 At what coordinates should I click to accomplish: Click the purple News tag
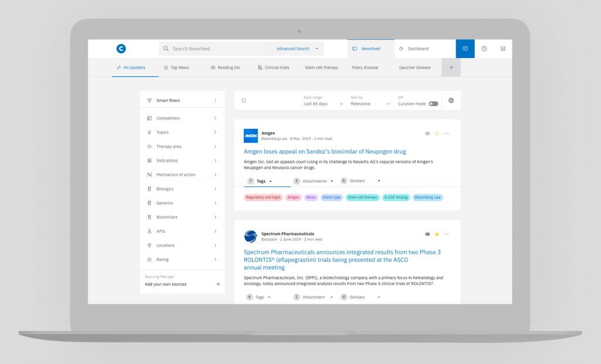pyautogui.click(x=311, y=198)
